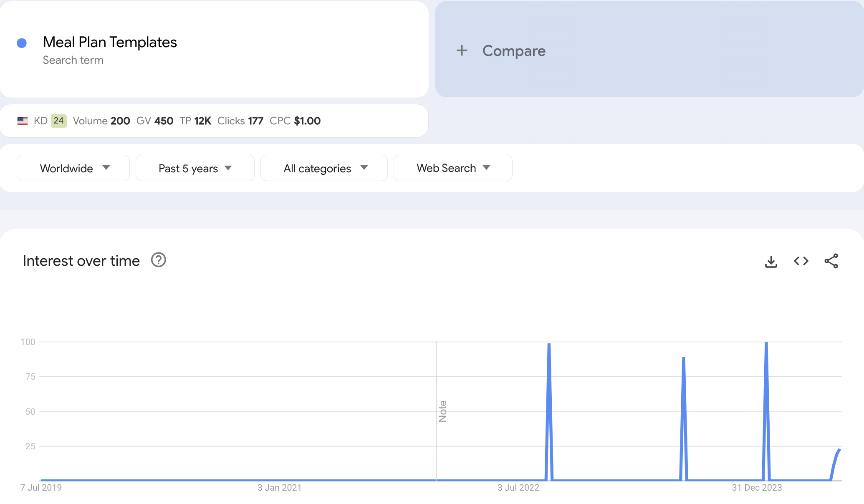This screenshot has height=504, width=864.
Task: Open the Past 5 years time range dropdown
Action: click(x=195, y=168)
